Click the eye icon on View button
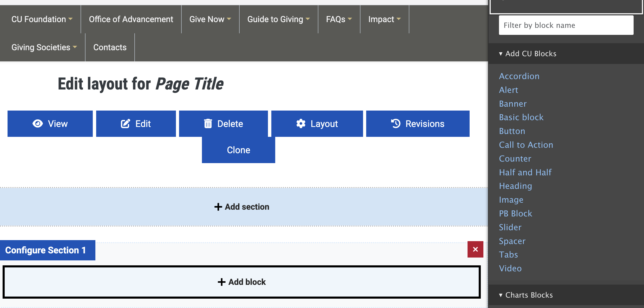644x308 pixels. [x=38, y=124]
